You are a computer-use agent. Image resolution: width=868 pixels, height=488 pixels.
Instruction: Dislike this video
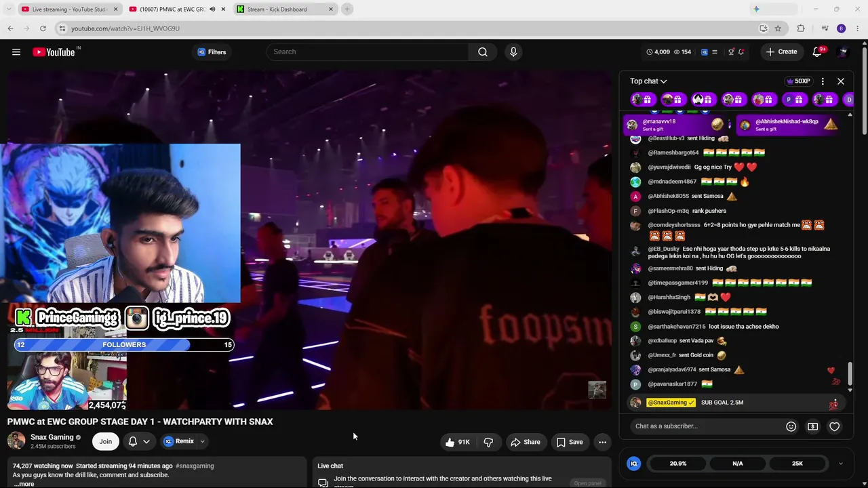(488, 442)
